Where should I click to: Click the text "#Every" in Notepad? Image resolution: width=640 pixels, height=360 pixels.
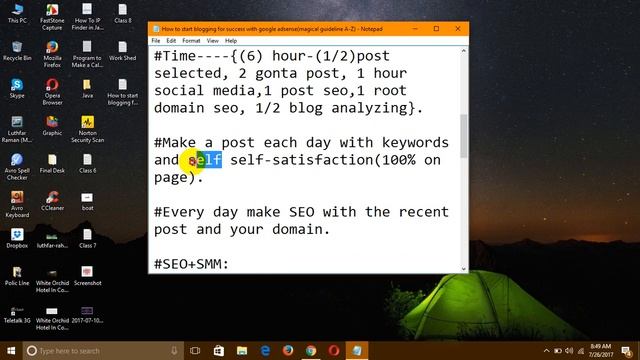point(179,212)
